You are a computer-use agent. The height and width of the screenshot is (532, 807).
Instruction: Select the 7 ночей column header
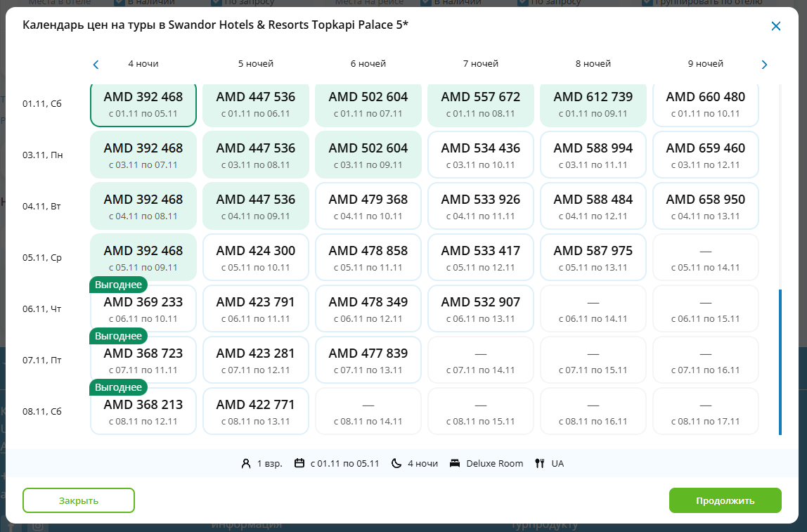(x=481, y=64)
